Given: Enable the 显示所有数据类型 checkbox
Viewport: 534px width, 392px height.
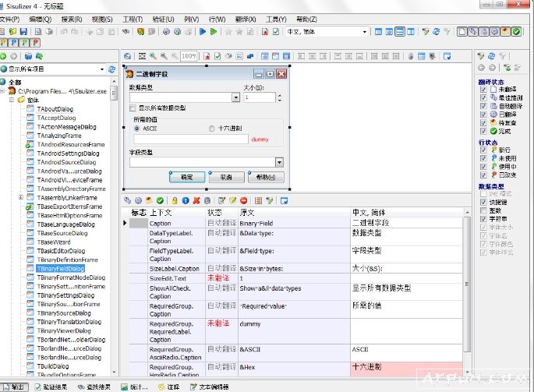Looking at the screenshot, I should (133, 108).
